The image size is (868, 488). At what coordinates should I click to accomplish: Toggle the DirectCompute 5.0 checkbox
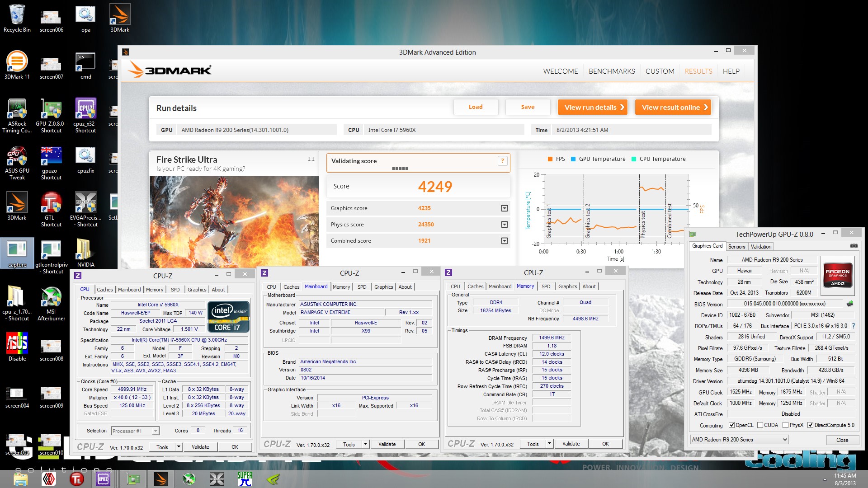[811, 425]
